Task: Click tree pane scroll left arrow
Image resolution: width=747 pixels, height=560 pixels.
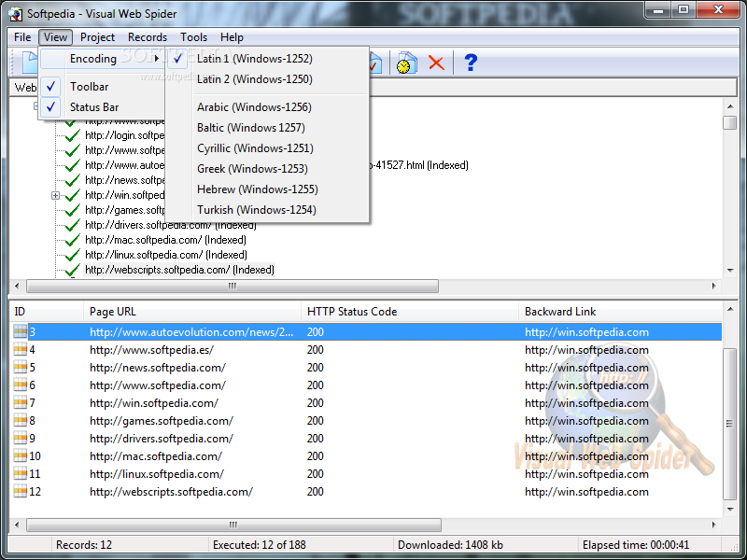Action: 17,286
